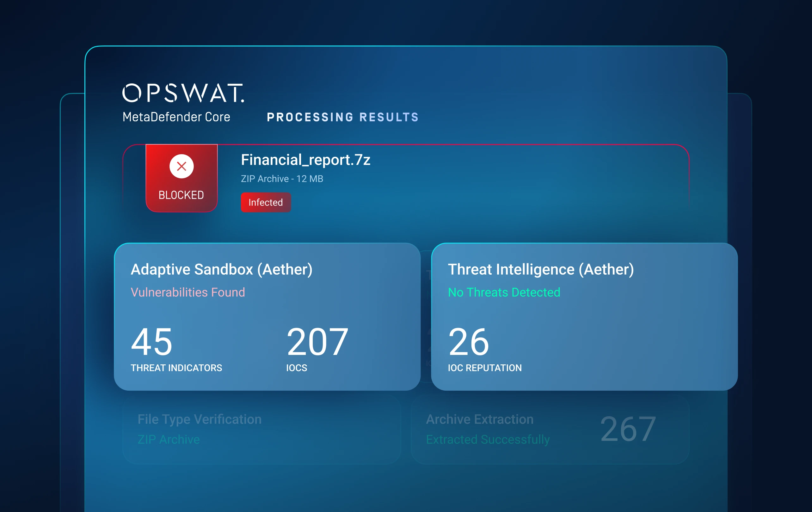This screenshot has height=512, width=812.
Task: Click Extracted Successfully under Archive Extraction
Action: pos(488,440)
